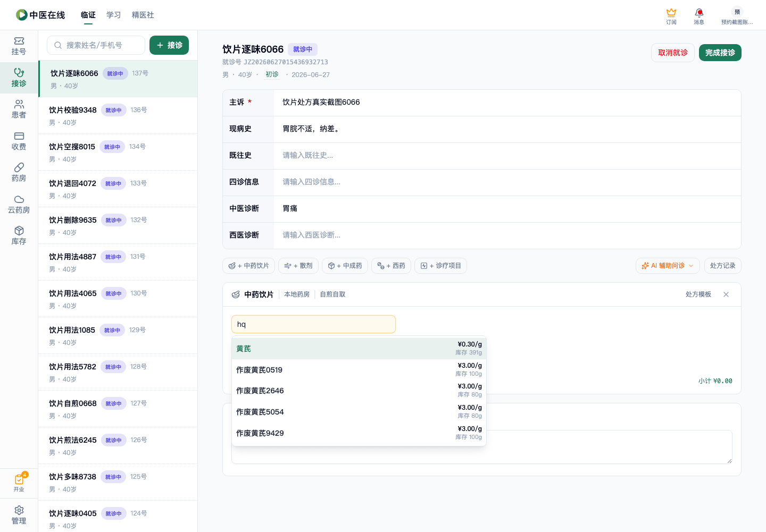Image resolution: width=766 pixels, height=532 pixels.
Task: Select 作废黄芪0519 from suggestions
Action: click(359, 370)
